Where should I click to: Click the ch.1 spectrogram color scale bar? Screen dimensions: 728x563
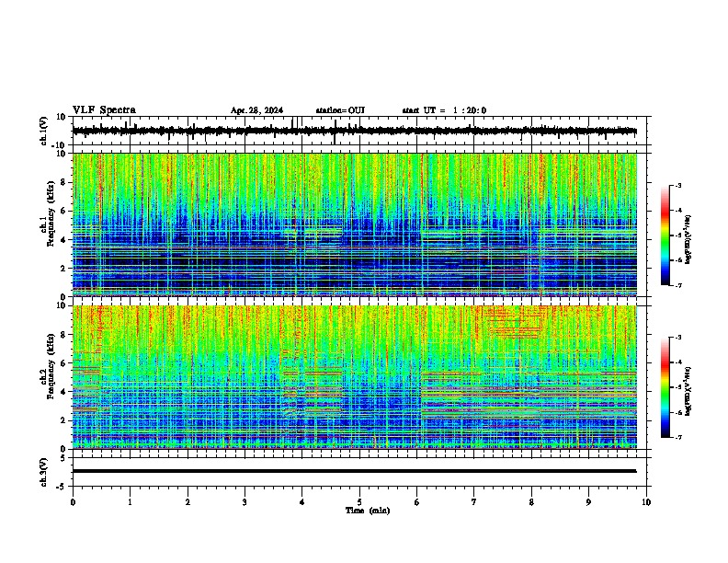[x=665, y=236]
